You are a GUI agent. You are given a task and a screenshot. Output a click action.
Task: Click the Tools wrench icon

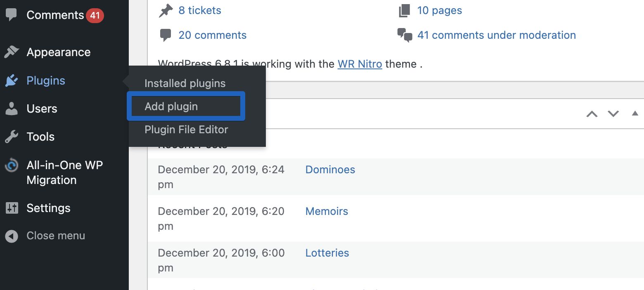click(x=12, y=137)
